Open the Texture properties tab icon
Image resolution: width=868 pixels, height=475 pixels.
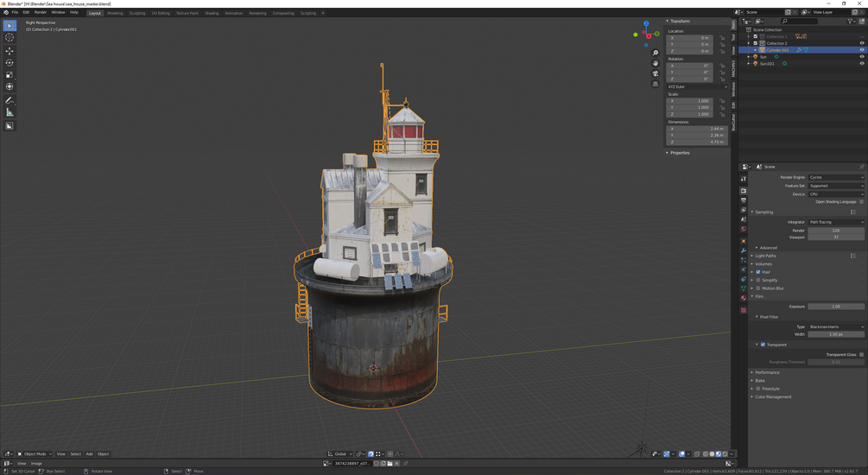pyautogui.click(x=744, y=311)
